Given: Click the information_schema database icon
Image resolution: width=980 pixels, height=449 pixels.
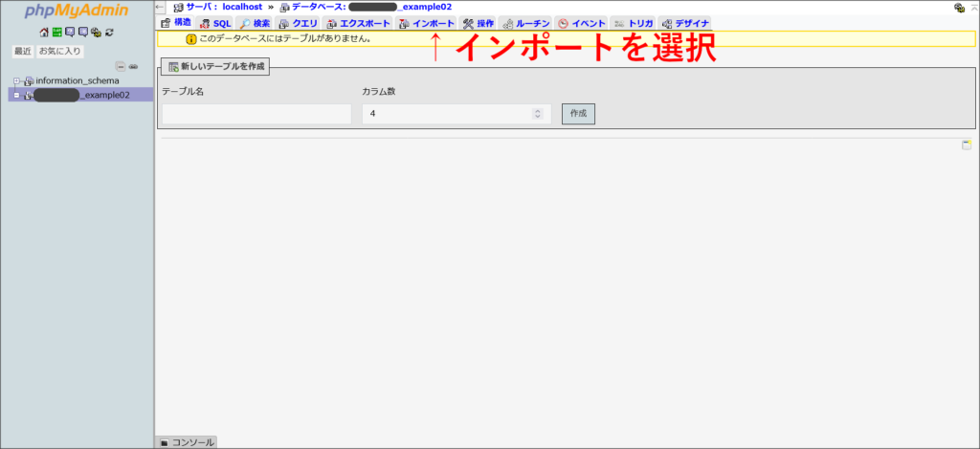Looking at the screenshot, I should (x=29, y=81).
